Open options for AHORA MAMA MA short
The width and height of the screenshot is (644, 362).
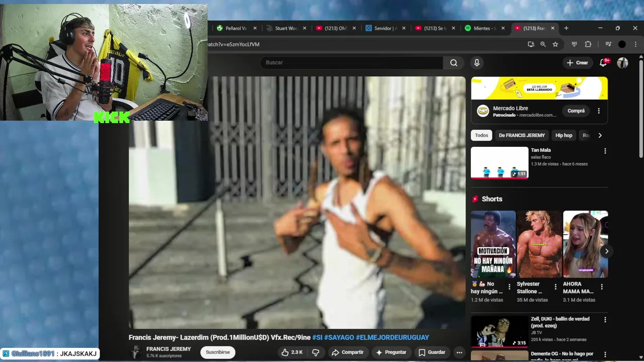[602, 287]
